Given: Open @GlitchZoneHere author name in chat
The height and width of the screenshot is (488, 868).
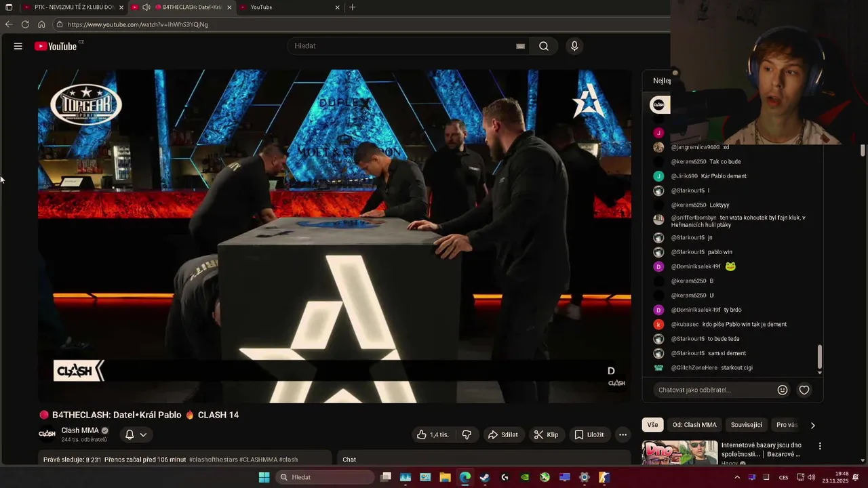Looking at the screenshot, I should 694,368.
